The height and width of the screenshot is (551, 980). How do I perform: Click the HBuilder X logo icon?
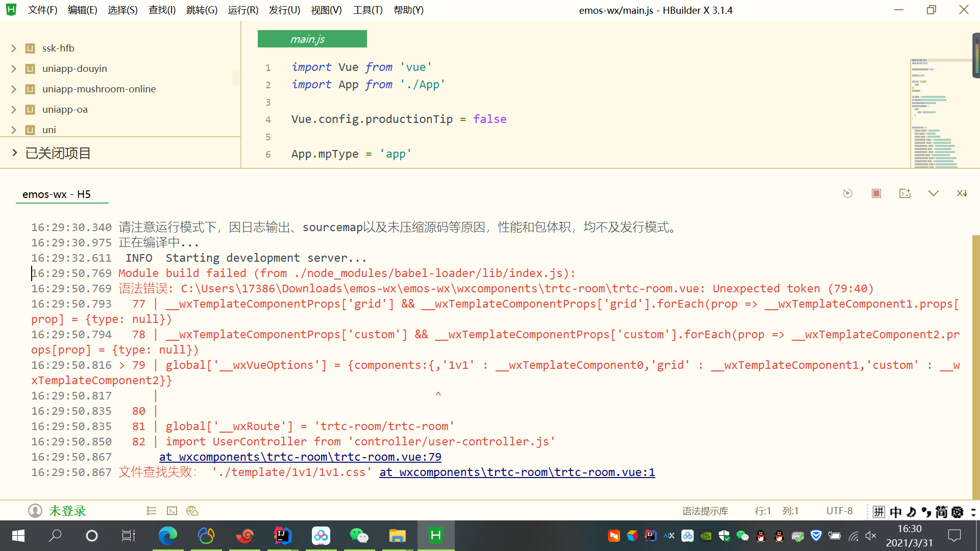pyautogui.click(x=11, y=10)
